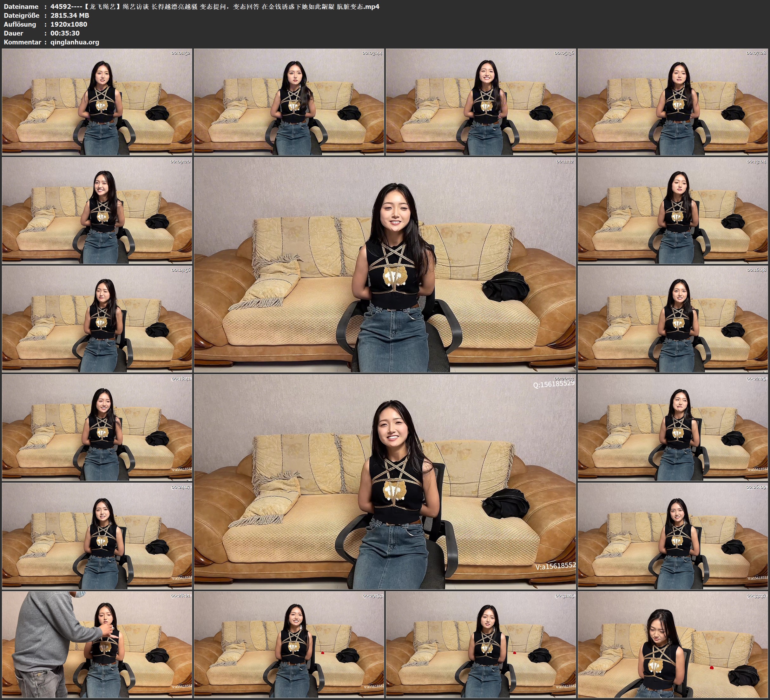Screen dimensions: 770x700
Task: Open the thumbnail showing a gray hoodie
Action: [x=97, y=644]
